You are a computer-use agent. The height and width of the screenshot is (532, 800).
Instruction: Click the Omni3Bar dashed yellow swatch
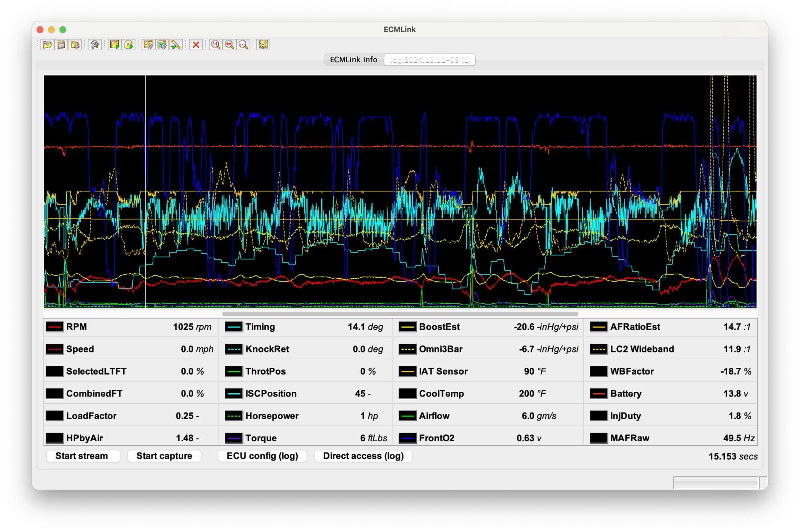point(408,349)
